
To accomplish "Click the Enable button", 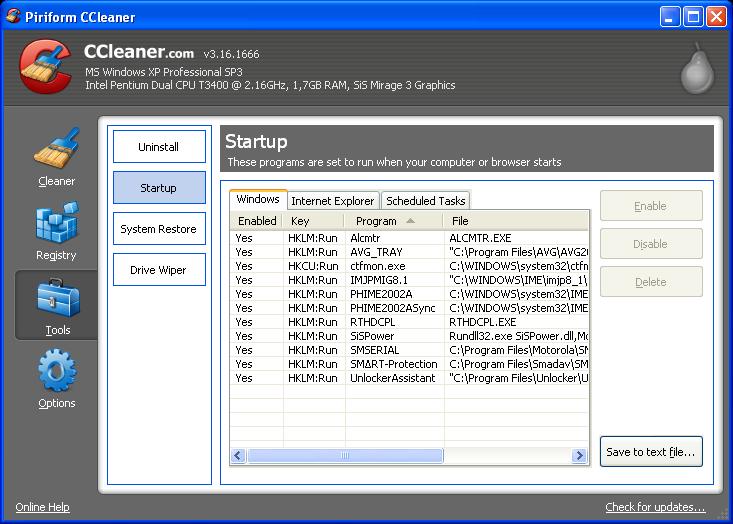I will [x=651, y=206].
